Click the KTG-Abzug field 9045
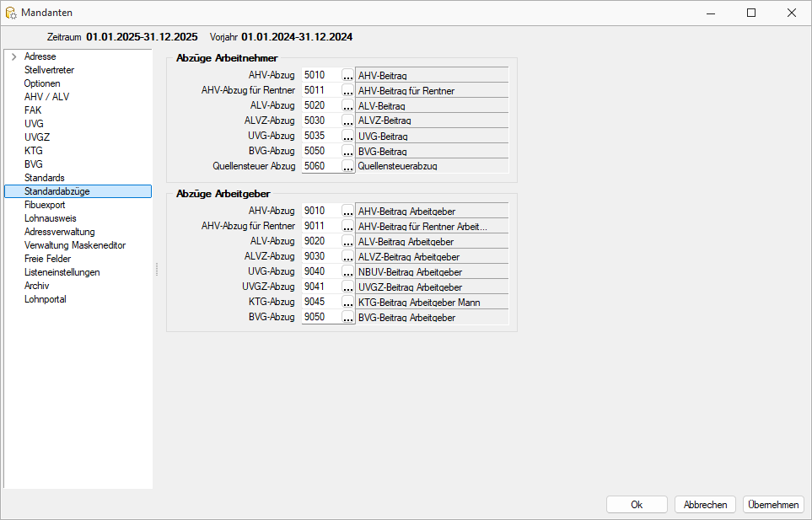The height and width of the screenshot is (520, 812). point(321,302)
